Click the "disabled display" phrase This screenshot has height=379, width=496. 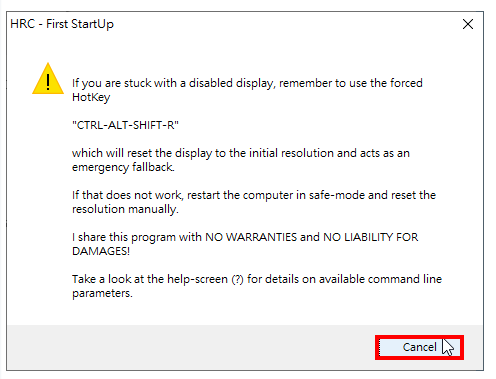click(x=230, y=83)
